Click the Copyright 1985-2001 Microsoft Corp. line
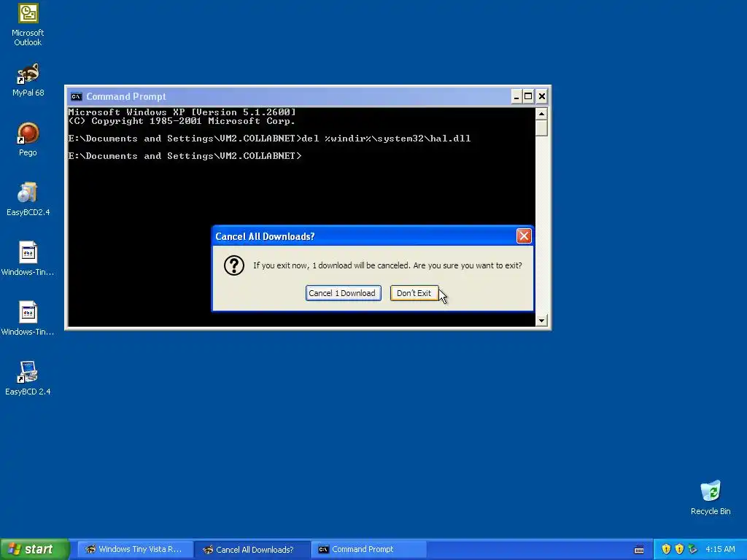This screenshot has height=560, width=747. tap(182, 121)
